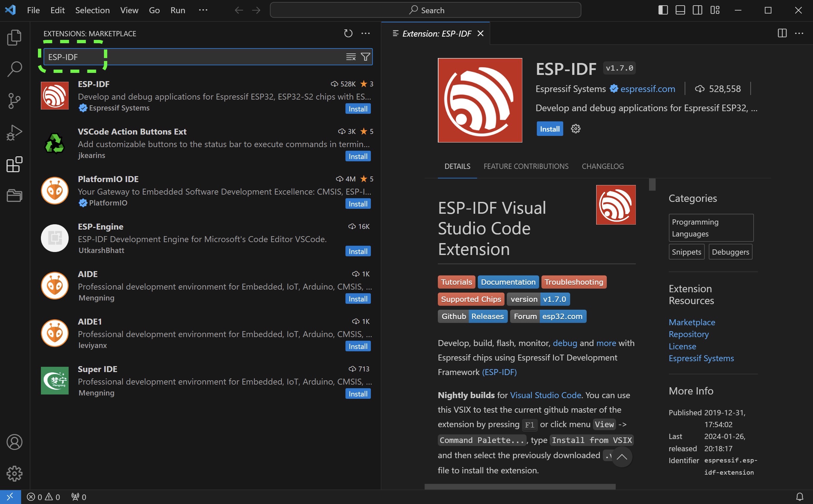
Task: Open the Troubleshooting badge
Action: [574, 282]
